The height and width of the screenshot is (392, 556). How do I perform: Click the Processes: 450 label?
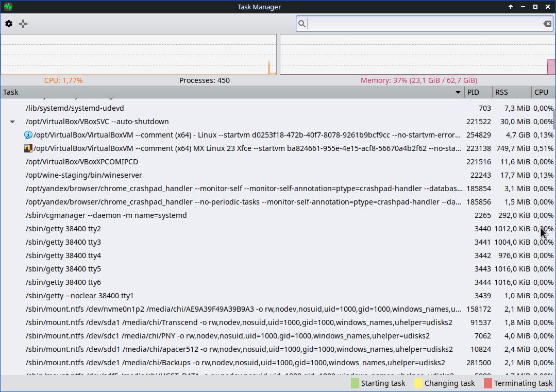click(205, 80)
